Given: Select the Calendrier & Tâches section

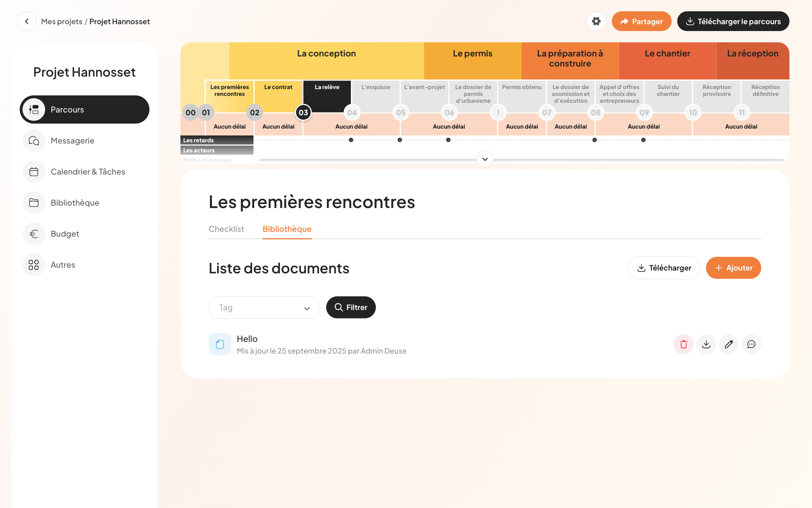Looking at the screenshot, I should (x=87, y=171).
